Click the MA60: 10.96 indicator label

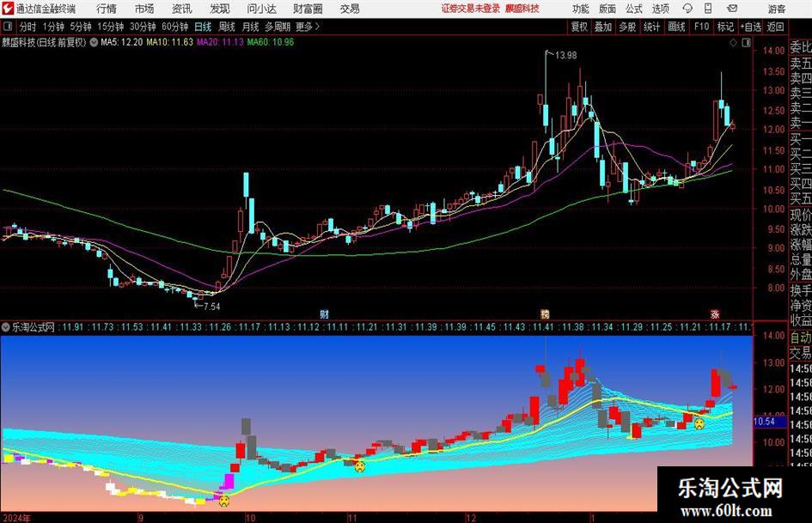[x=271, y=42]
